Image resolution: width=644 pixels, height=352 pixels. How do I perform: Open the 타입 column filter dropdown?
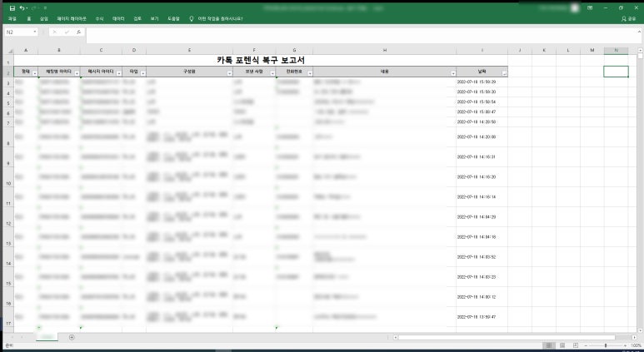click(x=143, y=73)
